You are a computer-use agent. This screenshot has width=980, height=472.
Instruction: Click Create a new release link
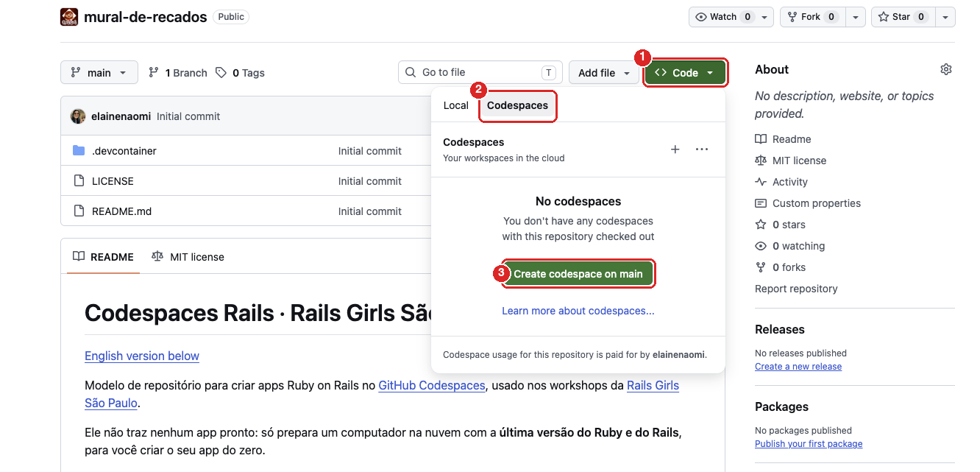coord(798,366)
